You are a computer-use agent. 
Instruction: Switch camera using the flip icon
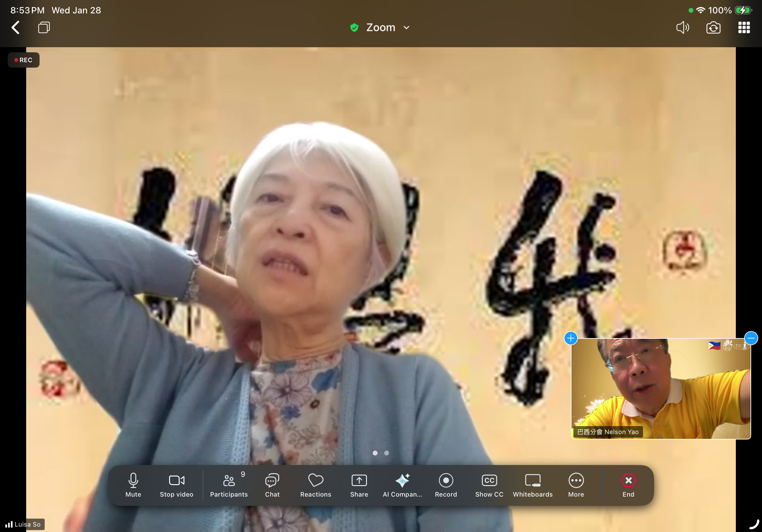pos(713,27)
